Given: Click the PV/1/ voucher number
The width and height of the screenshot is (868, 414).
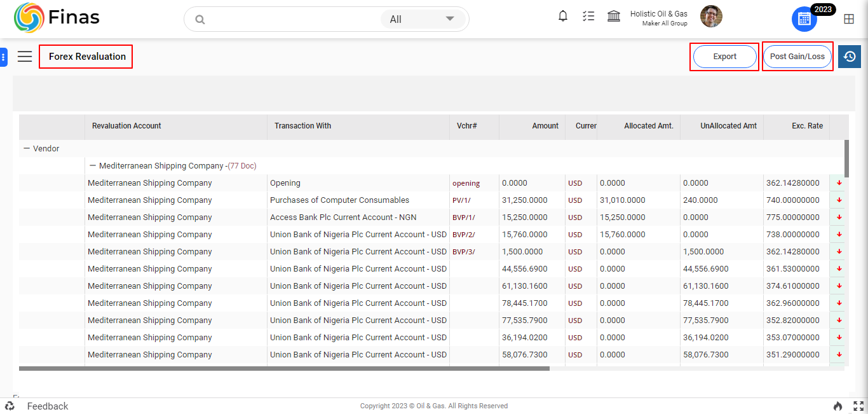Looking at the screenshot, I should pyautogui.click(x=461, y=200).
